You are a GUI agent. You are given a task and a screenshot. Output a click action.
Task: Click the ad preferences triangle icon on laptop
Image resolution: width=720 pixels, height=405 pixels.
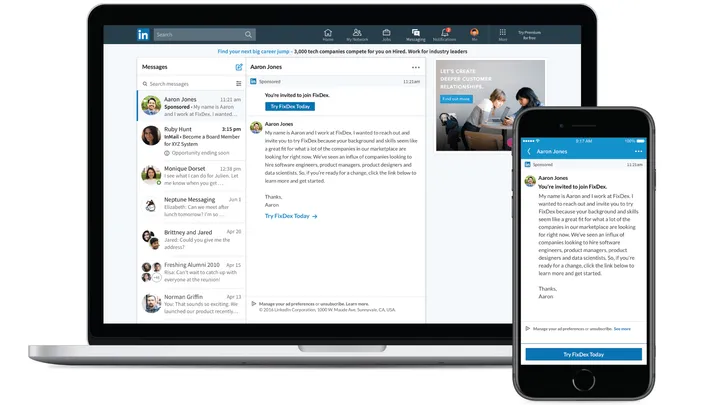pos(253,304)
